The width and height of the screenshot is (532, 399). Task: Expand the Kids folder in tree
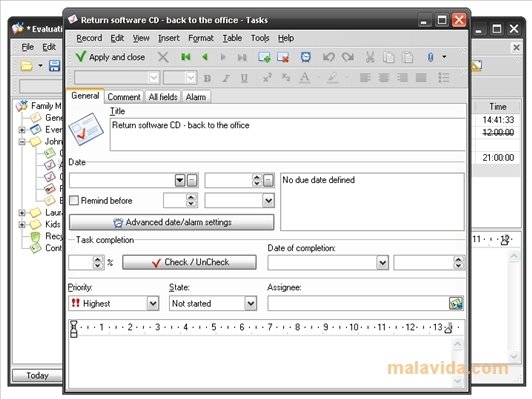pos(22,225)
